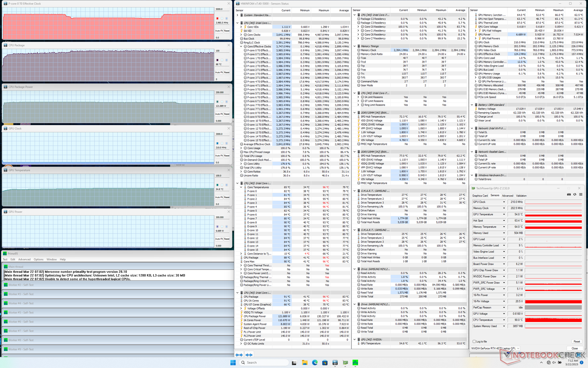Click GPU Power graph window icon
This screenshot has width=588, height=368.
click(x=6, y=212)
